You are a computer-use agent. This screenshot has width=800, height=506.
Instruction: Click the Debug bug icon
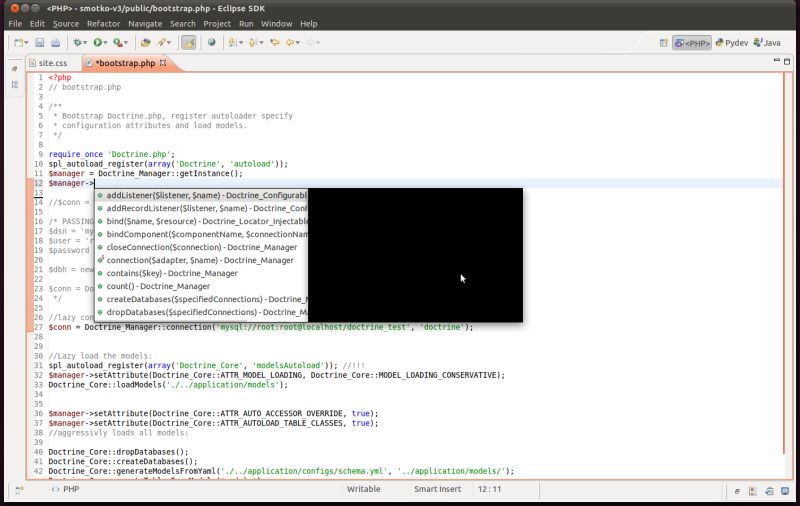pyautogui.click(x=78, y=43)
